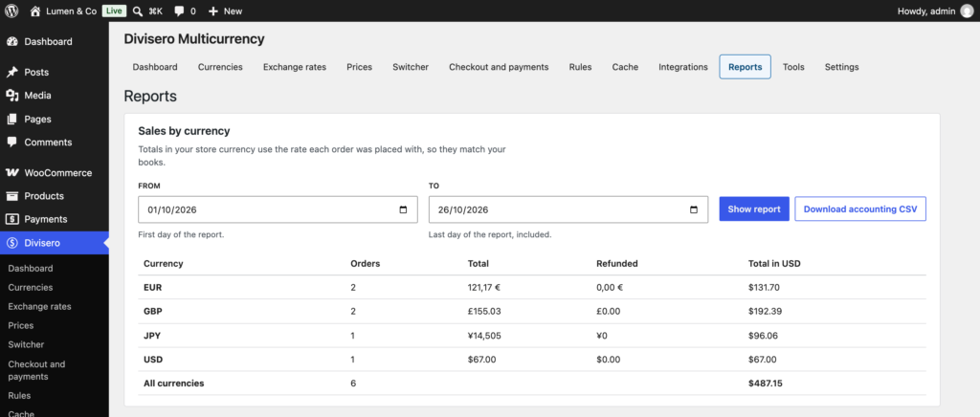Click Download accounting CSV button
Viewport: 980px width, 417px height.
(x=860, y=209)
